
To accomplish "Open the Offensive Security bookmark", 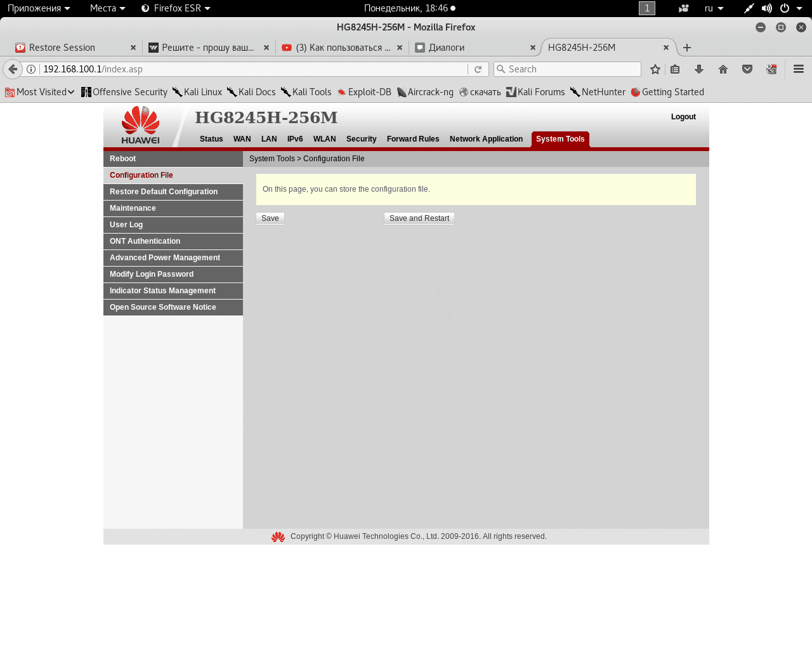I will 124,92.
